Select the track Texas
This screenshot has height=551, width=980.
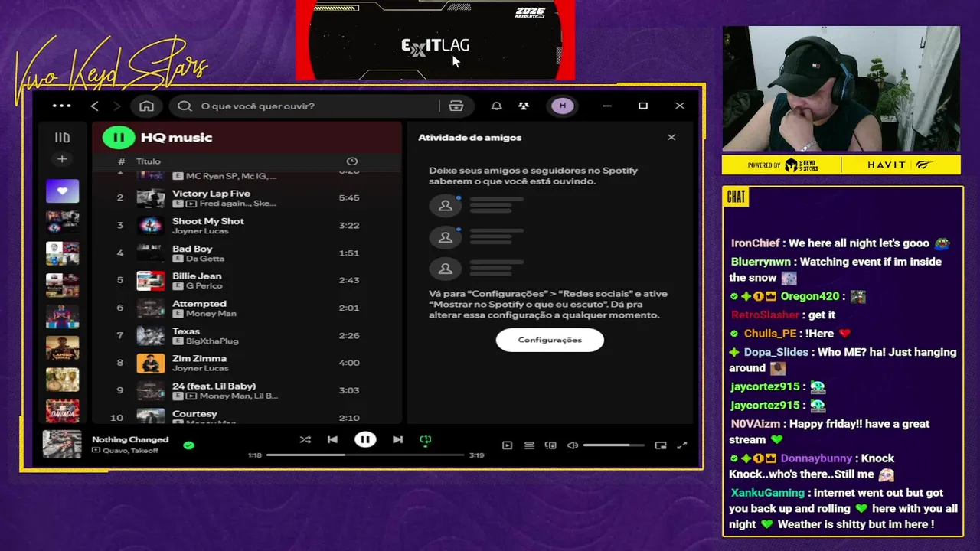186,331
